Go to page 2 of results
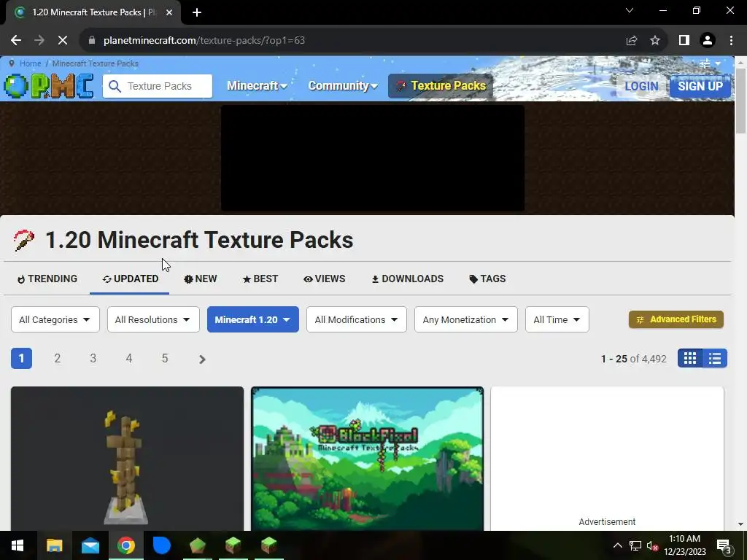 [57, 359]
